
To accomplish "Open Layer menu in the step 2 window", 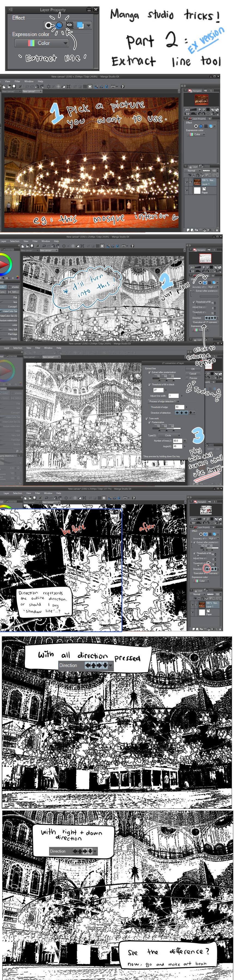I will coord(4,241).
